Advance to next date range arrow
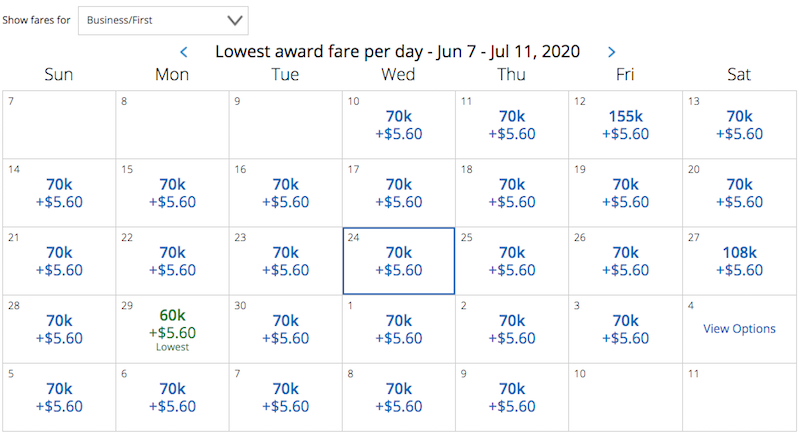Screen dimensions: 800x434 (611, 52)
